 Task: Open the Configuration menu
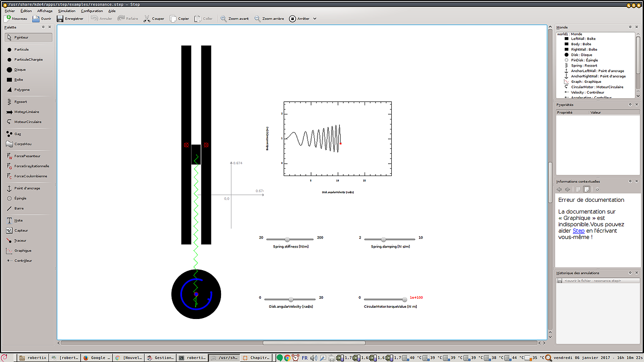click(92, 11)
